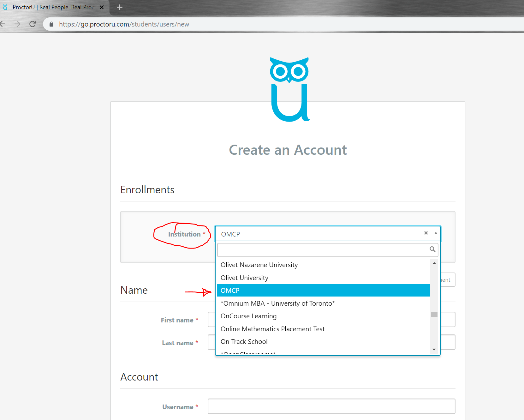
Task: Click the Name section heading
Action: coord(134,290)
